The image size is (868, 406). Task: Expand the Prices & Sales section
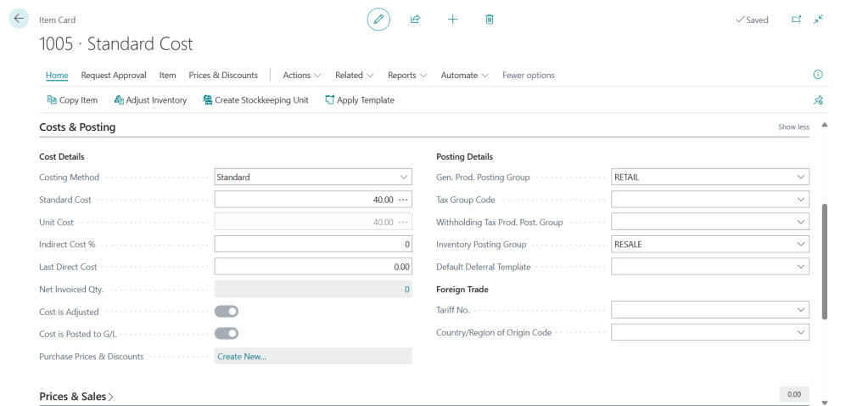pyautogui.click(x=76, y=397)
